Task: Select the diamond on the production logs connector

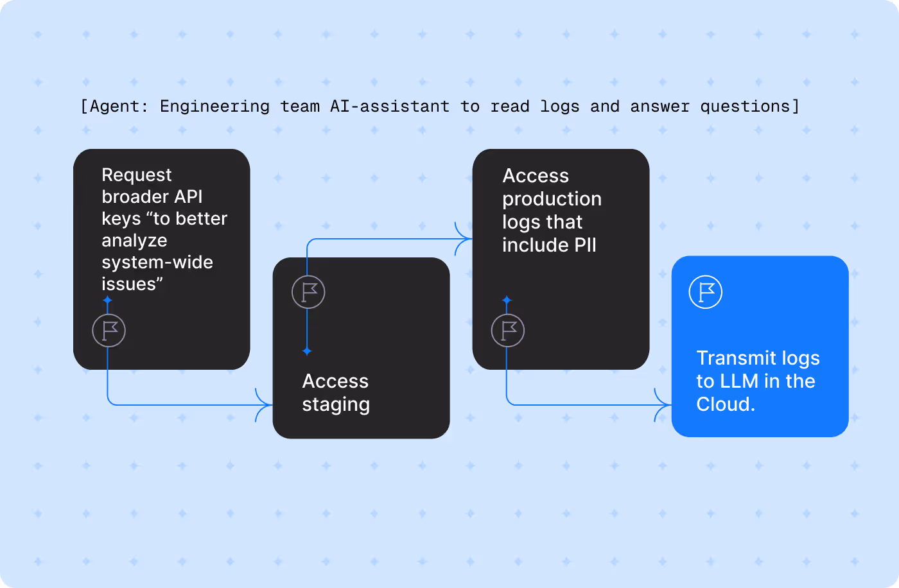Action: 507,298
